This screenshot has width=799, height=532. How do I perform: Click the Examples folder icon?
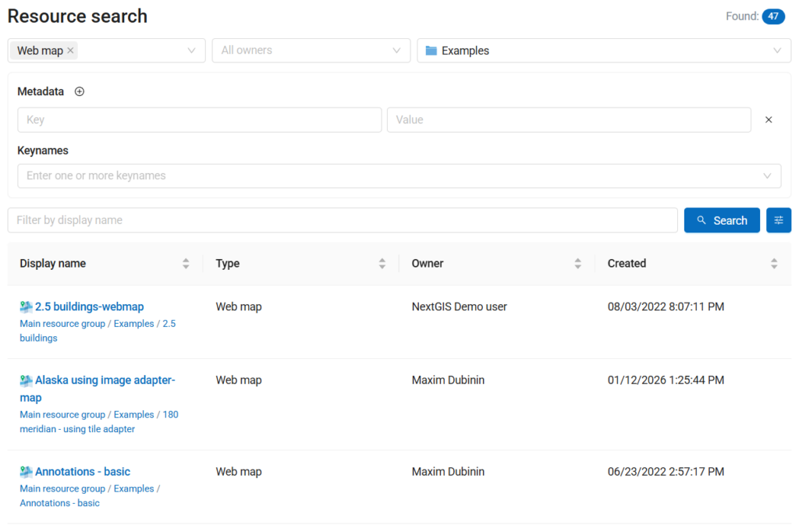[431, 51]
